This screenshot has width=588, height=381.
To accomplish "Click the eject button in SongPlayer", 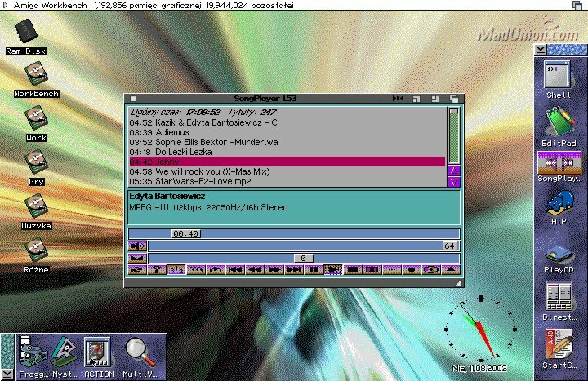I will pos(450,270).
